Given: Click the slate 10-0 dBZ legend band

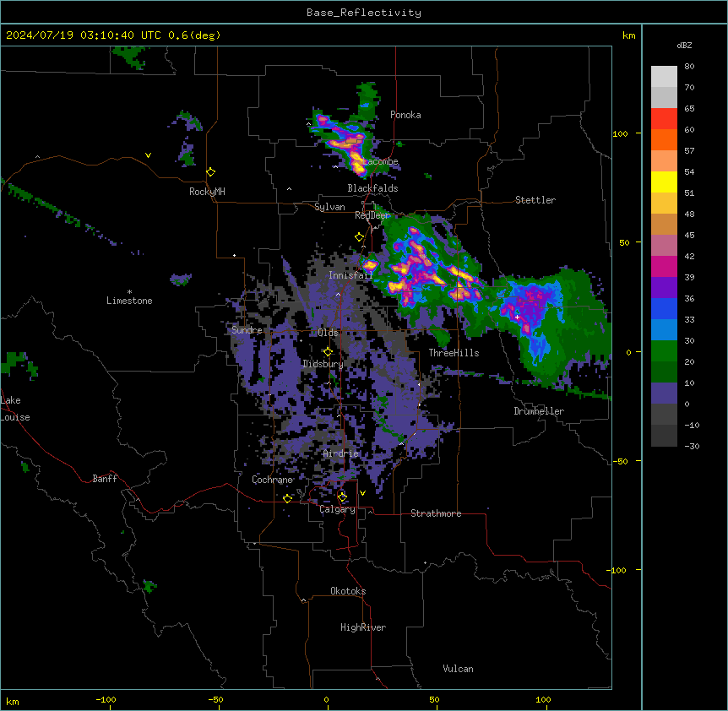Looking at the screenshot, I should click(664, 393).
